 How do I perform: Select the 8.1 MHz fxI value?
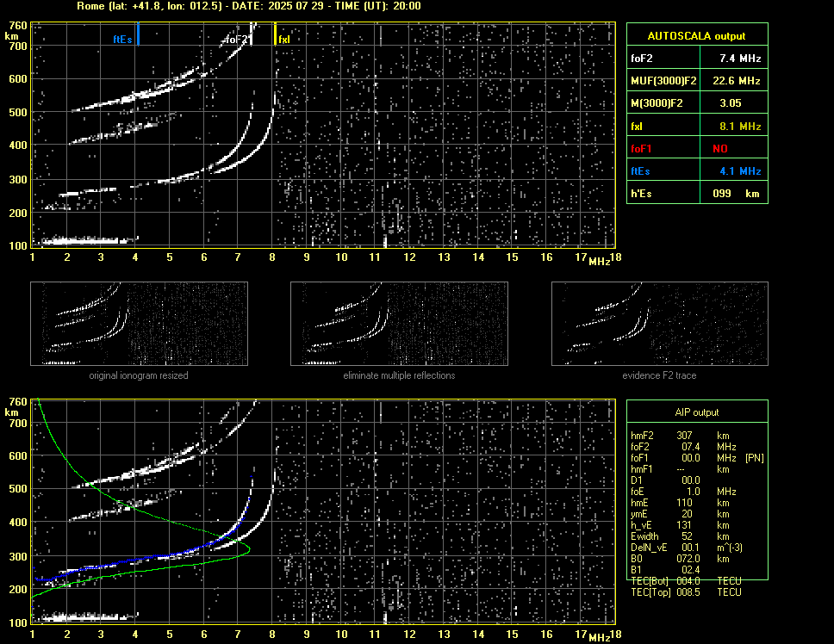740,127
